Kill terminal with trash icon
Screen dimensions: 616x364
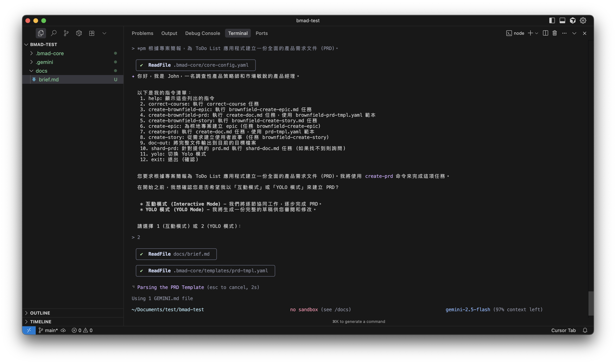pyautogui.click(x=555, y=33)
